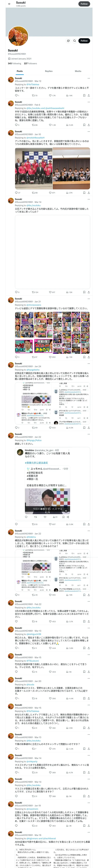
Task: Open the profile search magnifier icon
Action: [x=74, y=41]
